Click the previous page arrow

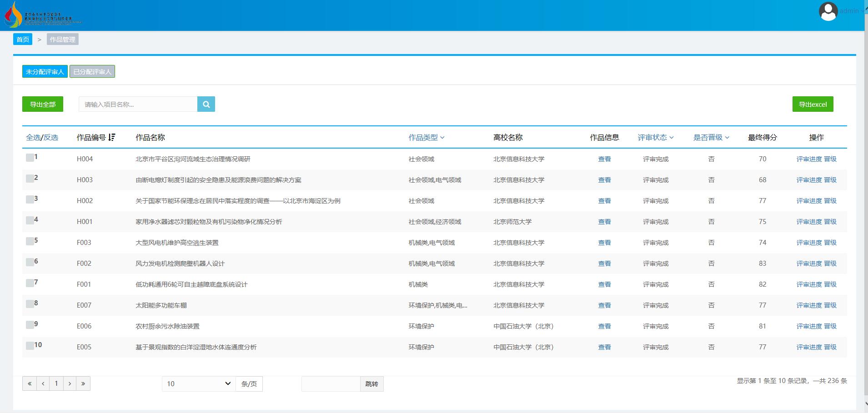tap(43, 383)
